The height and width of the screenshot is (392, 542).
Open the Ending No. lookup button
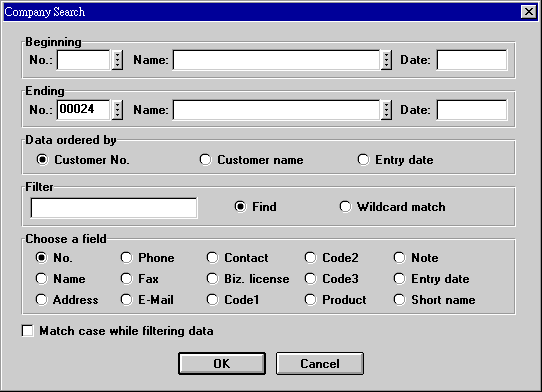[x=118, y=110]
